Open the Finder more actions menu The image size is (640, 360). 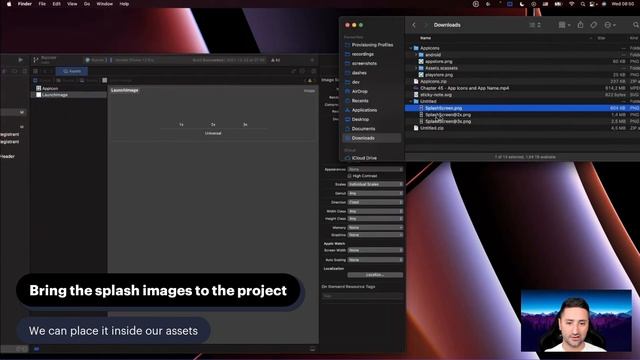coord(609,25)
